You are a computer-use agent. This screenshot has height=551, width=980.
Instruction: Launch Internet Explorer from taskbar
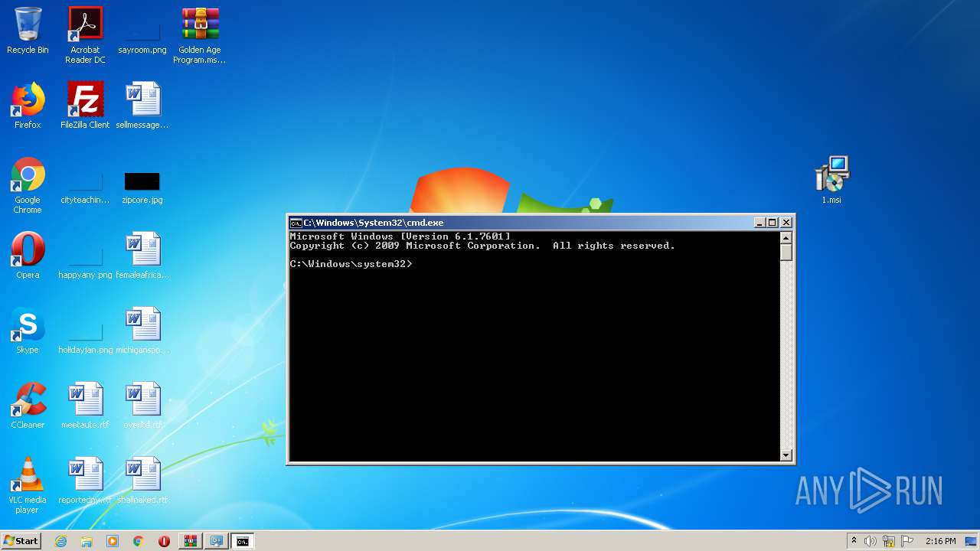pos(60,541)
